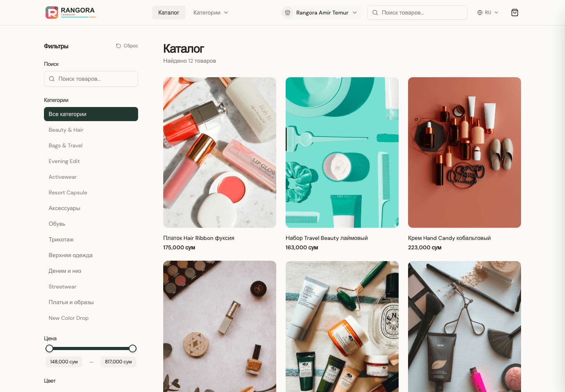Image resolution: width=565 pixels, height=392 pixels.
Task: Click the price range slider track
Action: point(91,348)
